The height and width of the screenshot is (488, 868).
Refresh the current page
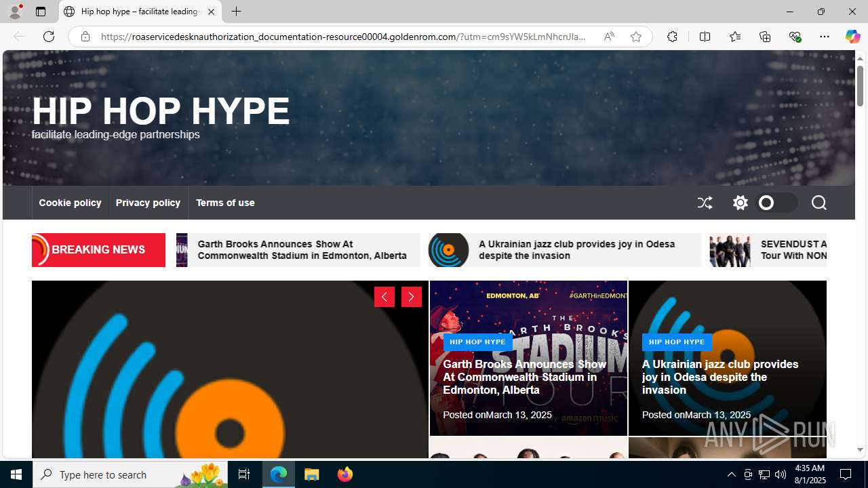coord(49,37)
